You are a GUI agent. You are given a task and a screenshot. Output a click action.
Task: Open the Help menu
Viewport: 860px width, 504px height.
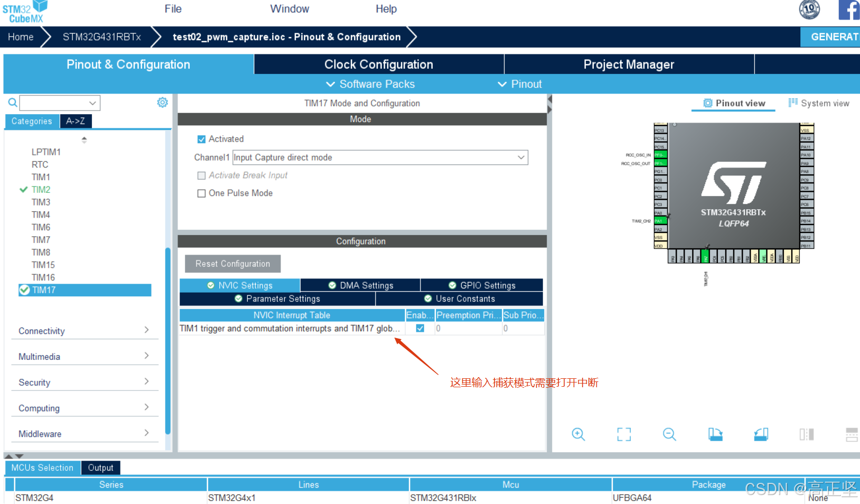[x=386, y=9]
